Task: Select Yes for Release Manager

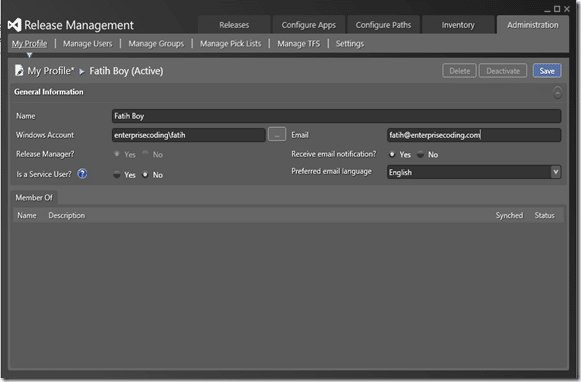Action: (x=117, y=154)
